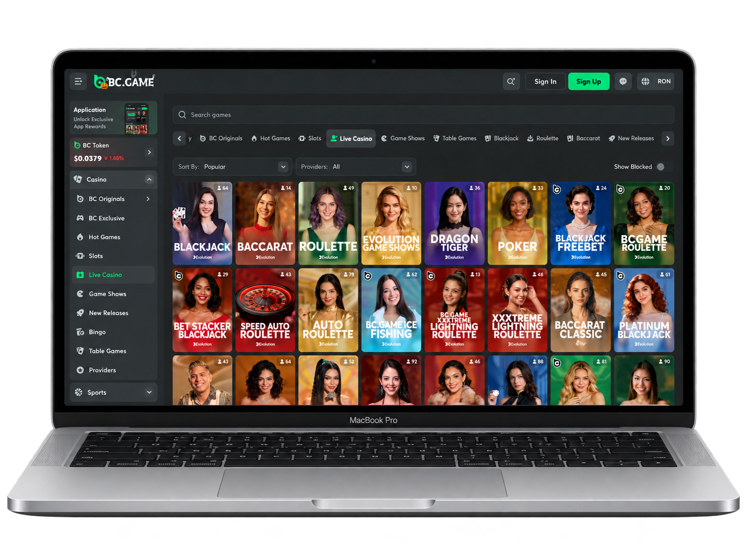
Task: Collapse the Casino section chevron
Action: [x=149, y=179]
